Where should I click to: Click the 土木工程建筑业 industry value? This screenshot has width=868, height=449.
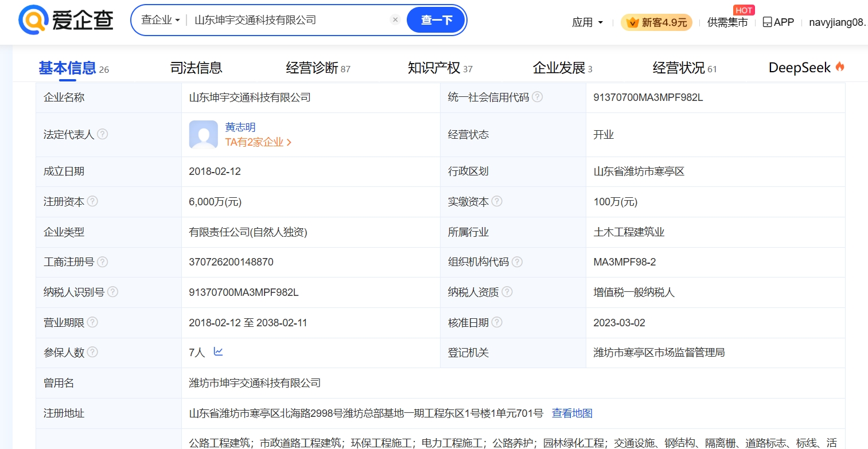(x=629, y=232)
